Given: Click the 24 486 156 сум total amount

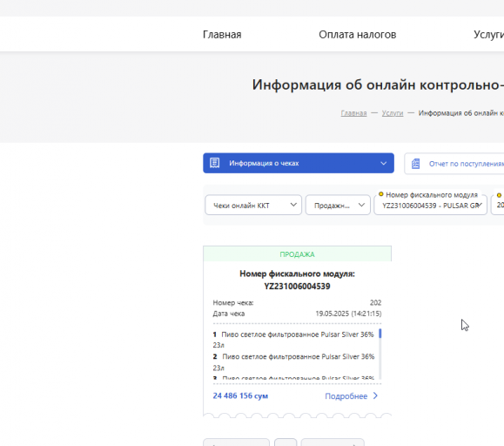Looking at the screenshot, I should [240, 395].
